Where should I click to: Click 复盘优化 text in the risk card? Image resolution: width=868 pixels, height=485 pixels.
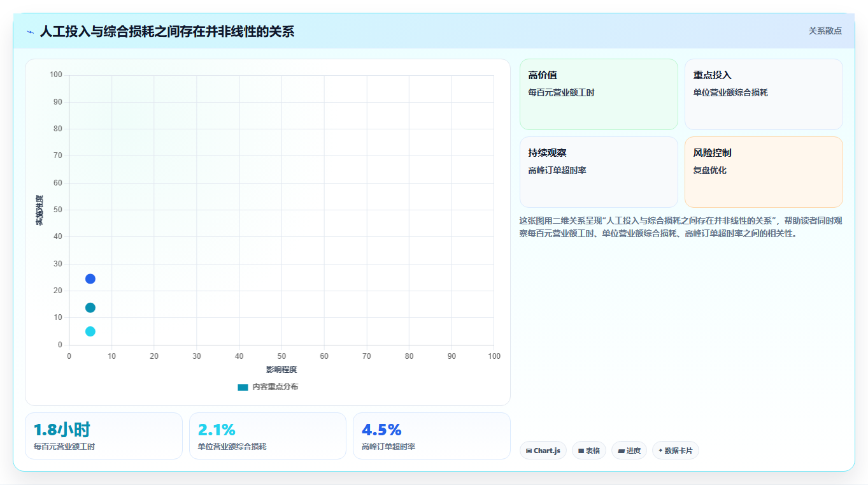point(710,170)
